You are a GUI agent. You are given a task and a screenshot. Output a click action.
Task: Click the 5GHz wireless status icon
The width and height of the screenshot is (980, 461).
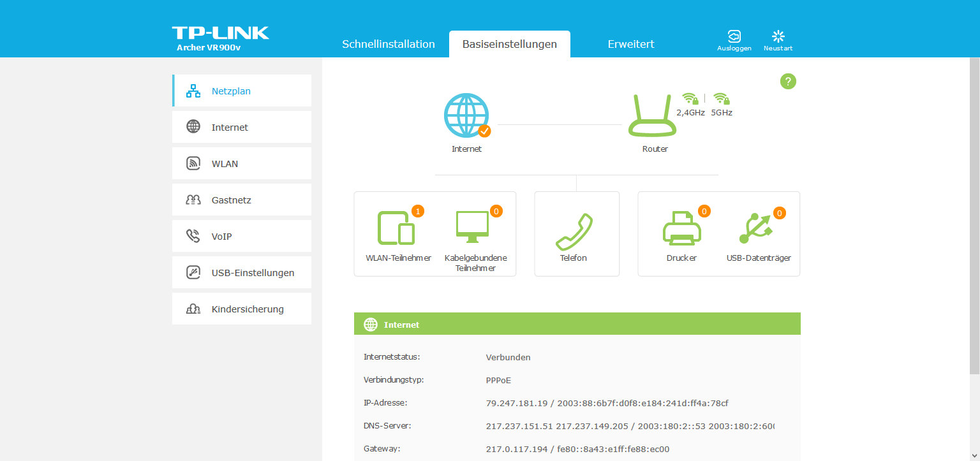click(x=722, y=99)
